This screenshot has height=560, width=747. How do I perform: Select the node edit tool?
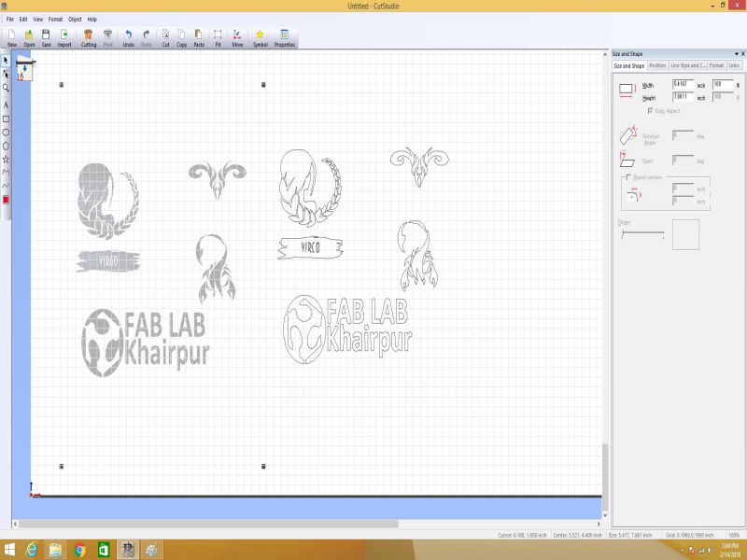[6, 75]
